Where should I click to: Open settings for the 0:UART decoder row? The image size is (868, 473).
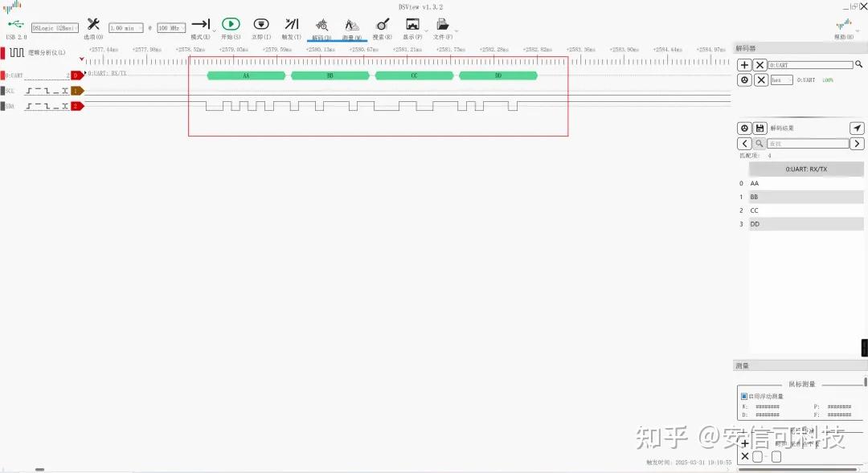[x=744, y=80]
